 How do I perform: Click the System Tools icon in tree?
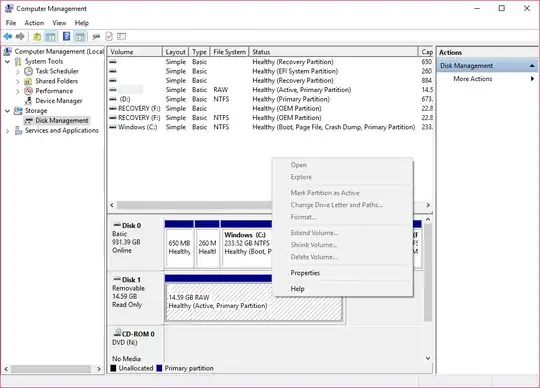[18, 62]
